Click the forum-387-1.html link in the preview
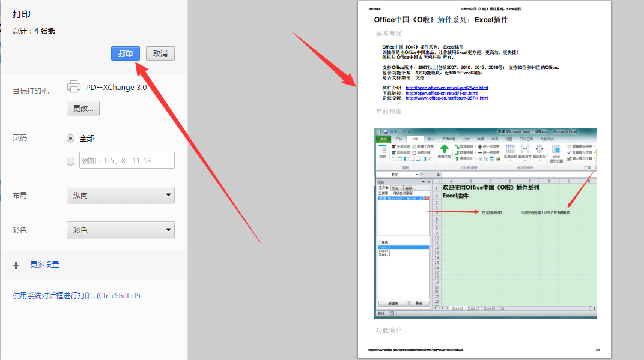The height and width of the screenshot is (360, 644). pos(447,98)
